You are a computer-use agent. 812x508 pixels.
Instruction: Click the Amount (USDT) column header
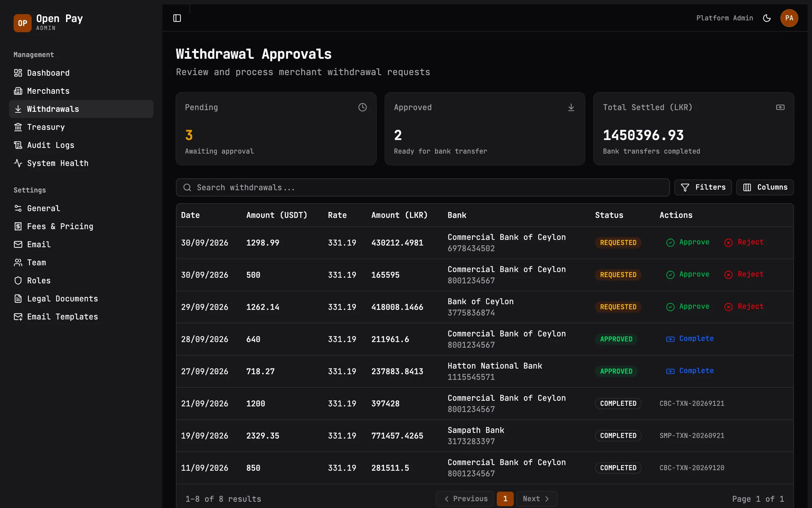point(276,215)
